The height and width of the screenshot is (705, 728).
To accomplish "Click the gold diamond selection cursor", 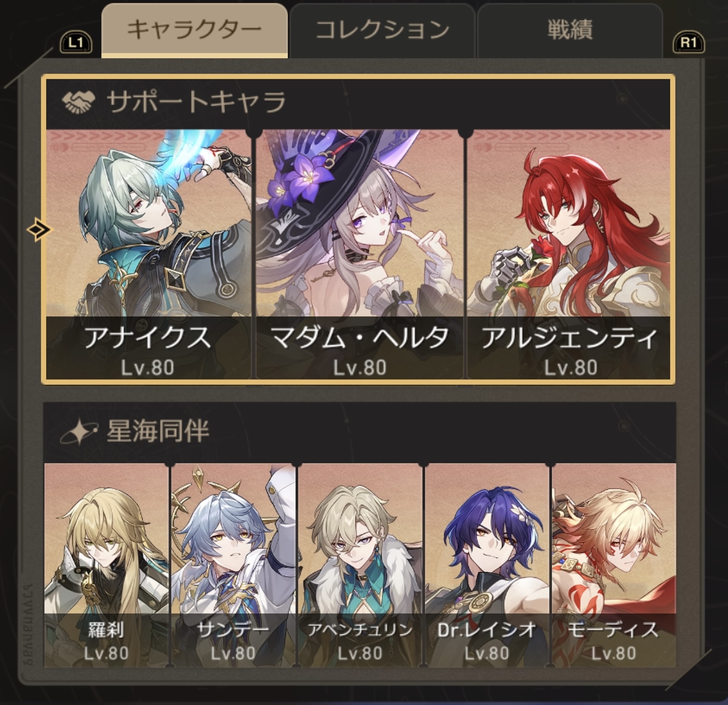I will (x=39, y=229).
